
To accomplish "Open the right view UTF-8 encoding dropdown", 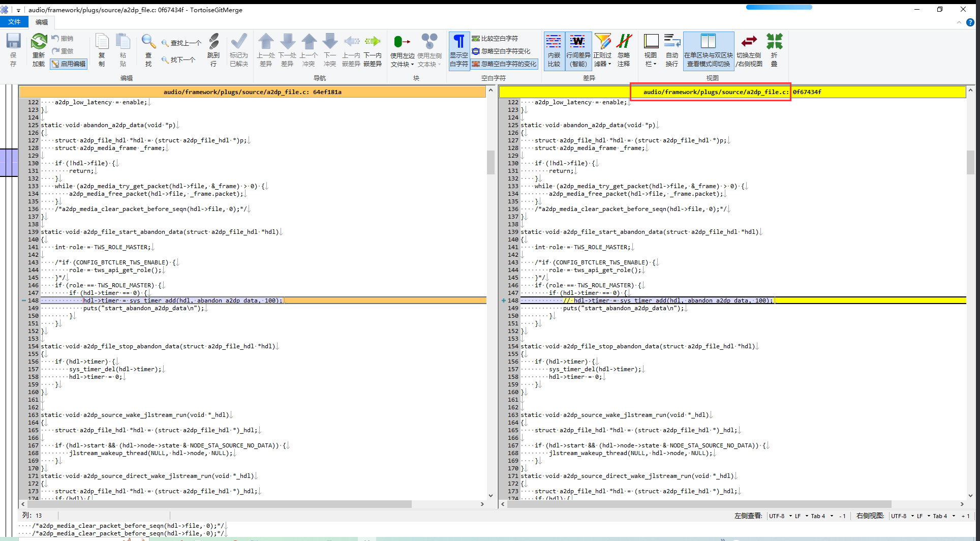I will [x=902, y=516].
